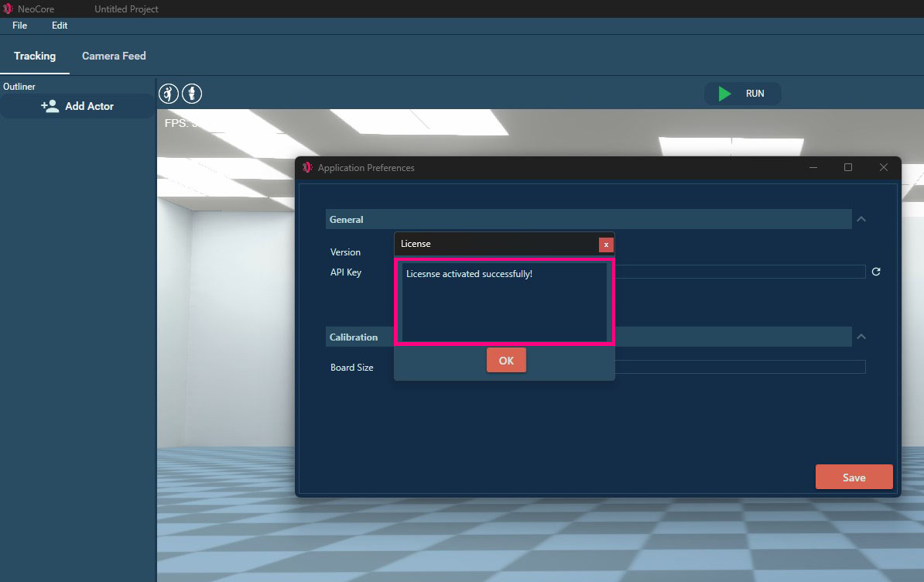Click the dancing figure icon in viewport toolbar
This screenshot has height=582, width=924.
pos(169,94)
